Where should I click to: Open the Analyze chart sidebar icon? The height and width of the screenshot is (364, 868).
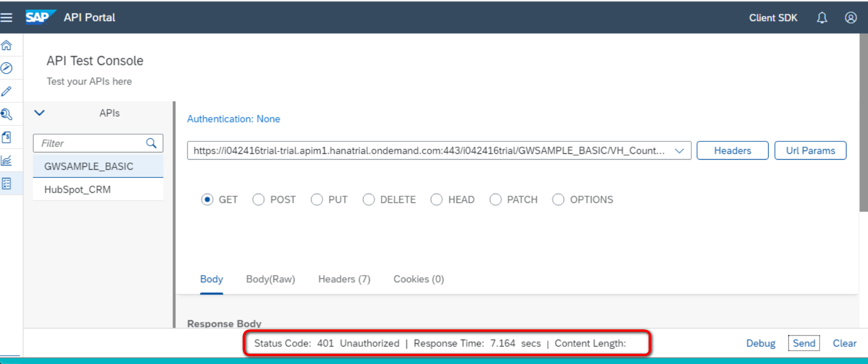click(x=7, y=161)
